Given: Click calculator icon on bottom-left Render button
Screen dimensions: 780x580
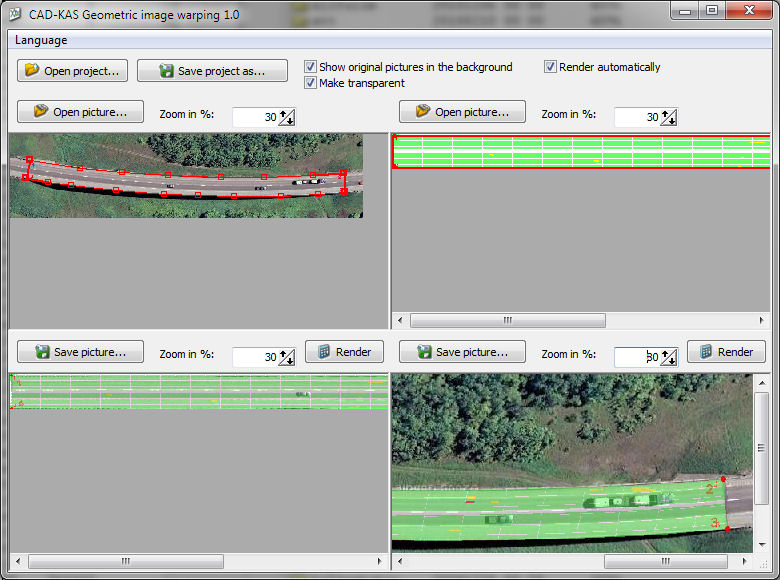Looking at the screenshot, I should click(323, 352).
